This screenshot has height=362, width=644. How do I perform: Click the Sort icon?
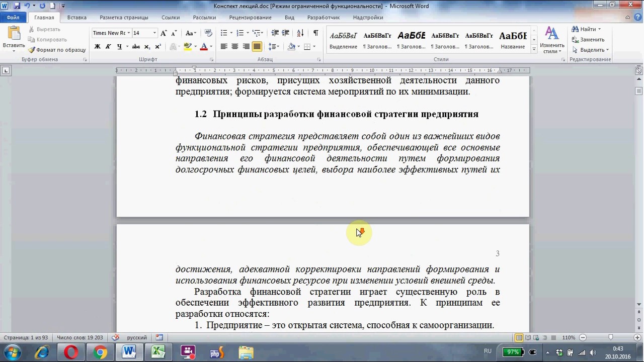[300, 33]
